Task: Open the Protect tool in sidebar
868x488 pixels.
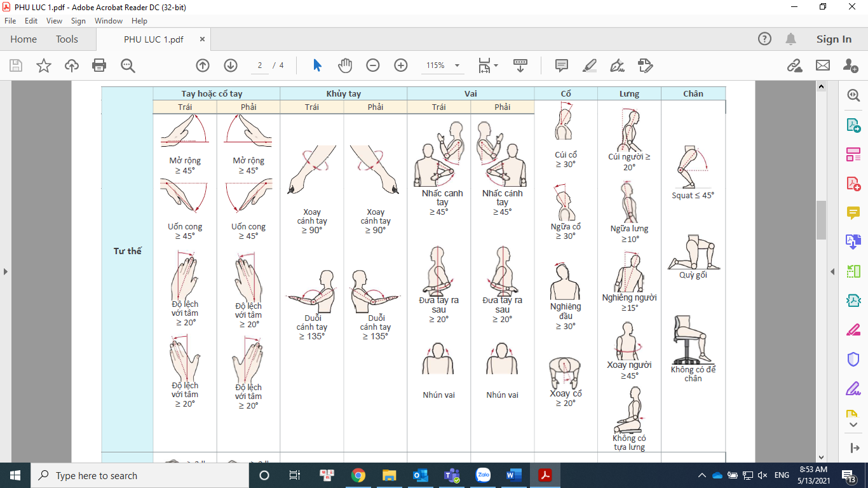Action: point(854,359)
